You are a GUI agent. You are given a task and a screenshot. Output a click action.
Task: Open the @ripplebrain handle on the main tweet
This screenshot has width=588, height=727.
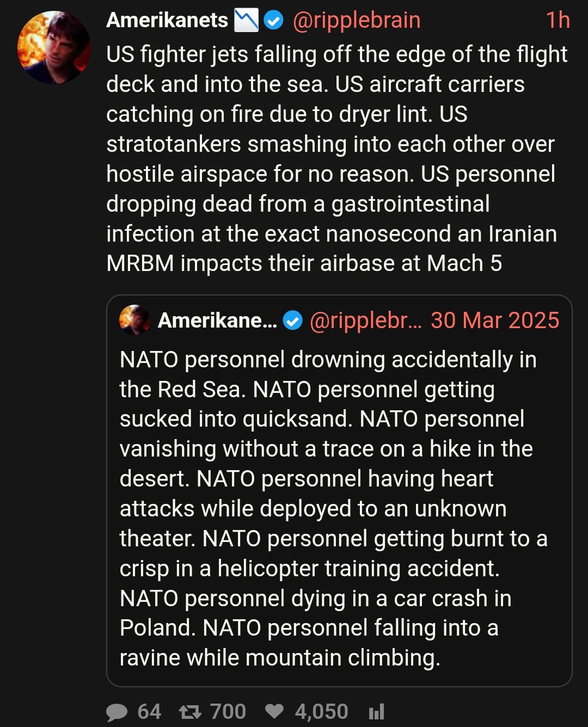357,21
